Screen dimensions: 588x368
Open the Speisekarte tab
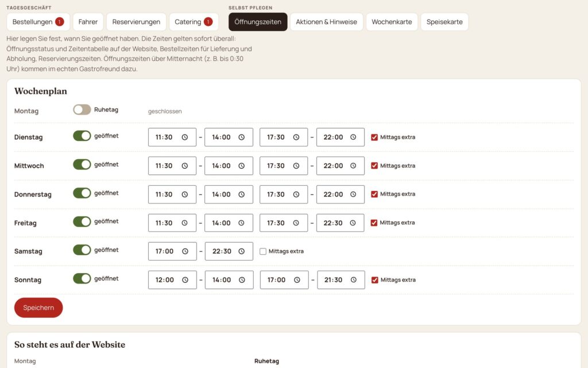444,22
